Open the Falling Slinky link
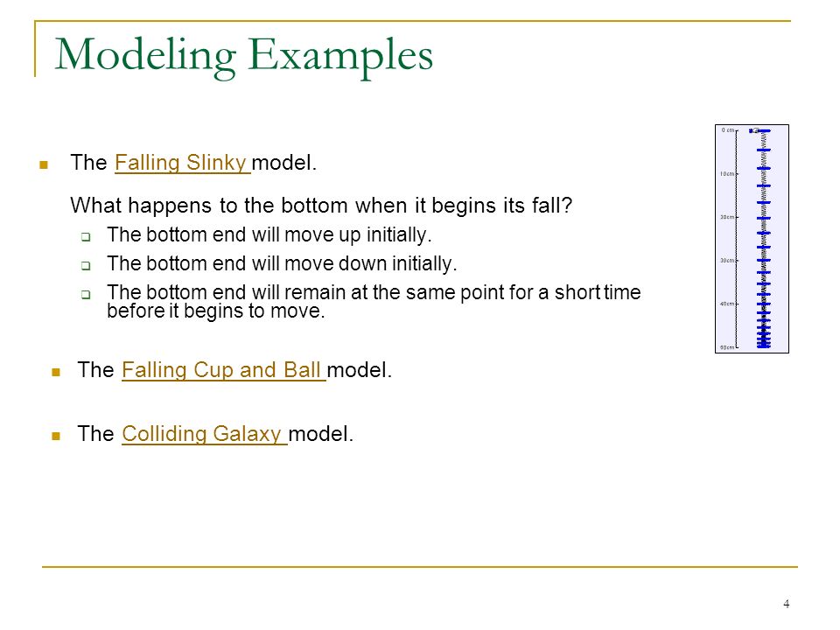 point(182,163)
